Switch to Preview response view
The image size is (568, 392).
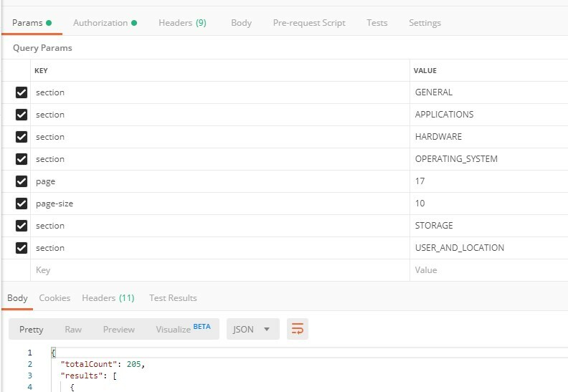coord(119,330)
